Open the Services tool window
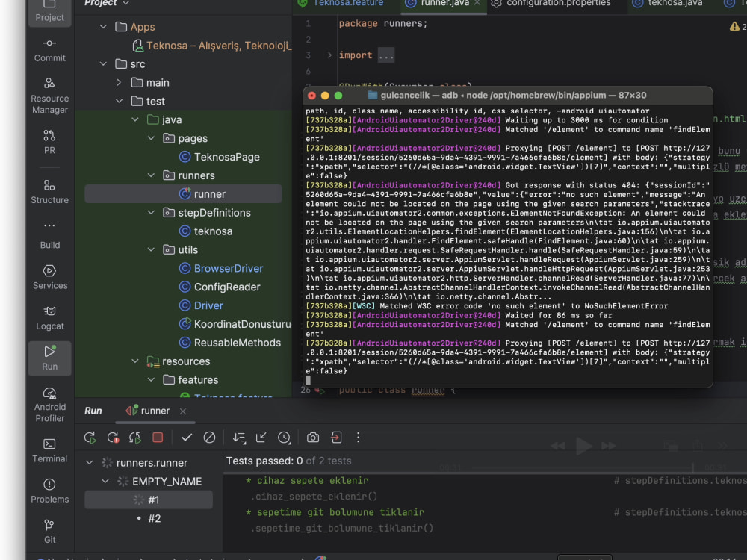The height and width of the screenshot is (560, 747). (x=49, y=278)
